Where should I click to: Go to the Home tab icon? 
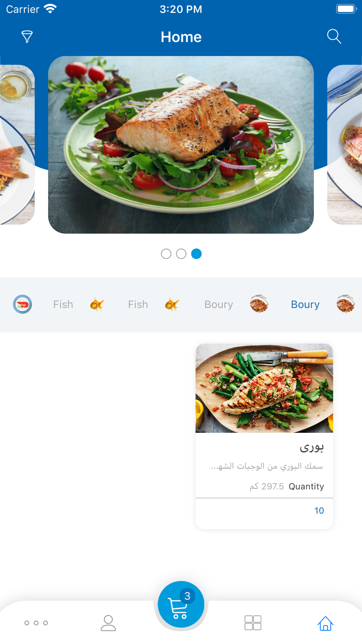[x=325, y=623]
